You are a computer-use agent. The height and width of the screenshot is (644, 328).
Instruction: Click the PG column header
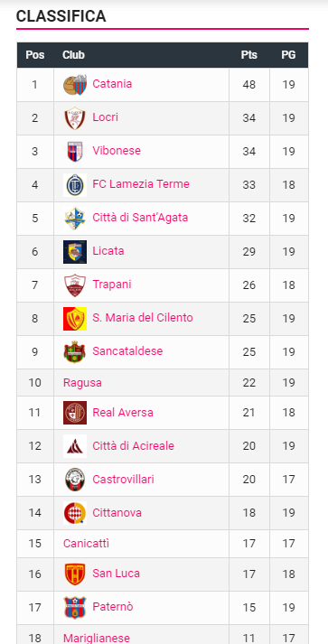[288, 55]
